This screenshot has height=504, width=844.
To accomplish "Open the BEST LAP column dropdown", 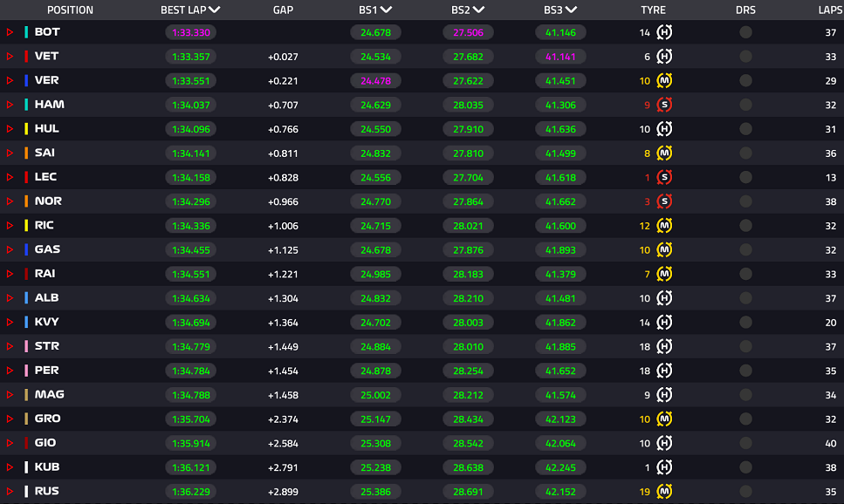I will click(214, 10).
